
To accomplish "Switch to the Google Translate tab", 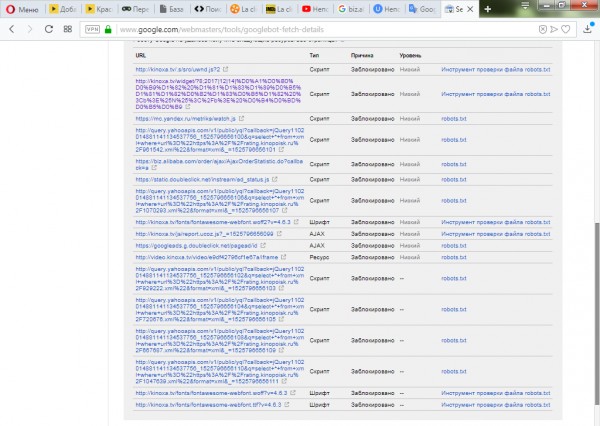I will coord(422,9).
